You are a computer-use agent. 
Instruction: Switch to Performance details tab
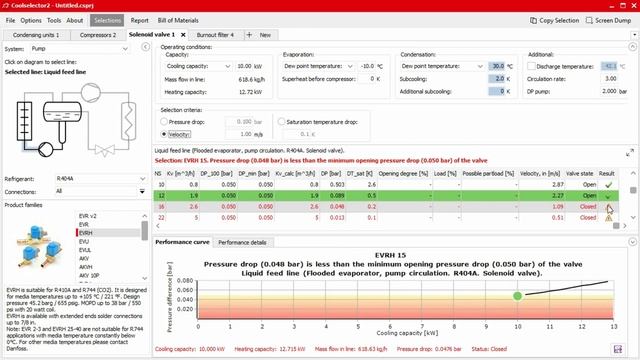[x=242, y=242]
